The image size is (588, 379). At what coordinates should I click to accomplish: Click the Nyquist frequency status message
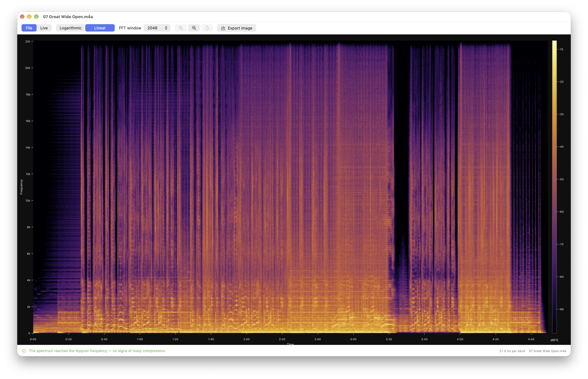point(97,351)
